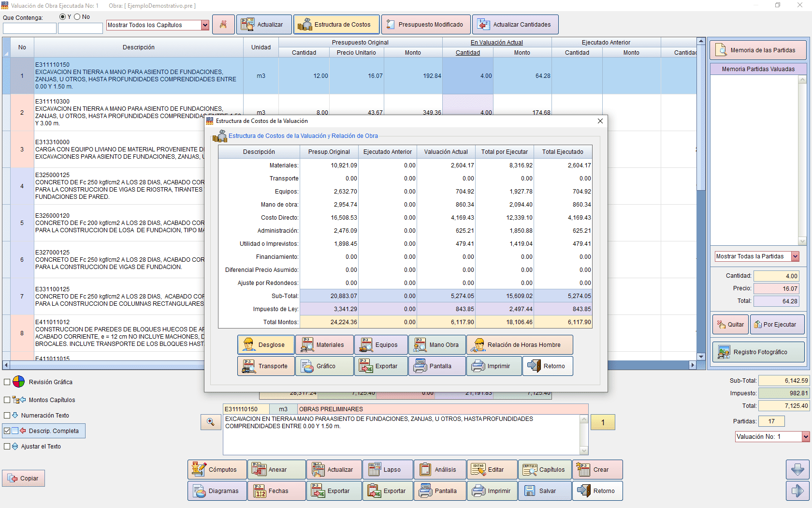The height and width of the screenshot is (508, 812).
Task: Open Registro Fotográfico
Action: pos(758,352)
